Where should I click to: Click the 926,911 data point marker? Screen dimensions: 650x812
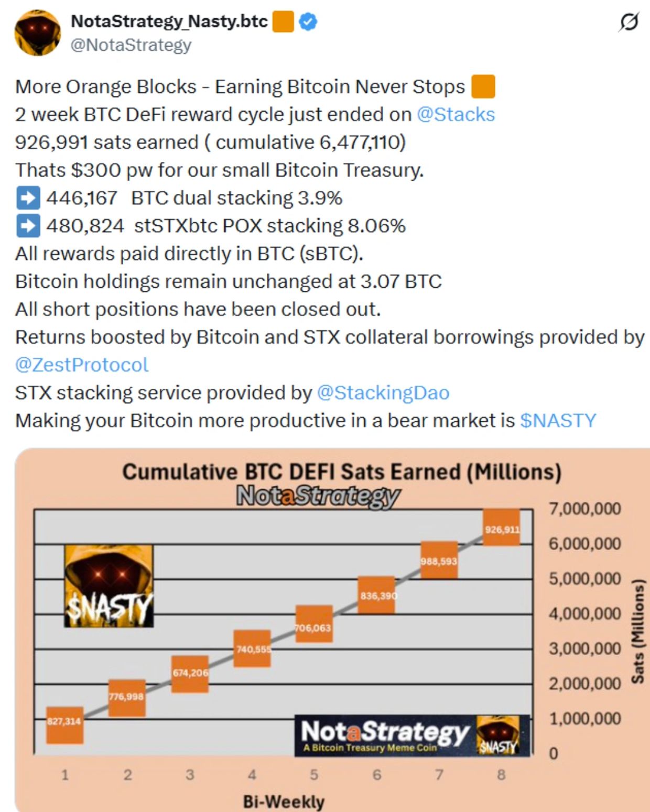point(501,528)
